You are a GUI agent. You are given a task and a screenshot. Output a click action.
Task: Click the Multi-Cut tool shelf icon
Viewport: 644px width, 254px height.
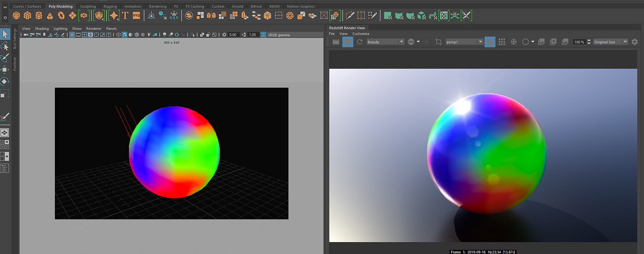(x=350, y=16)
